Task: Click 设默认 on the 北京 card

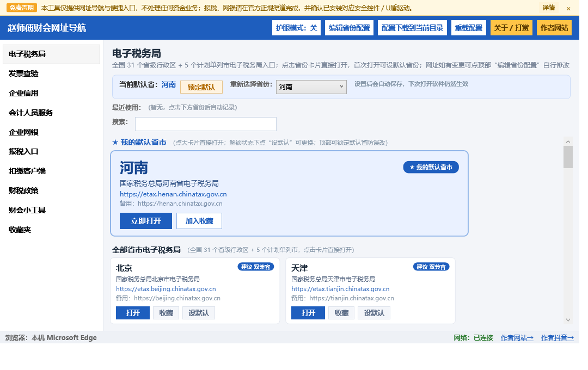Action: coord(199,313)
